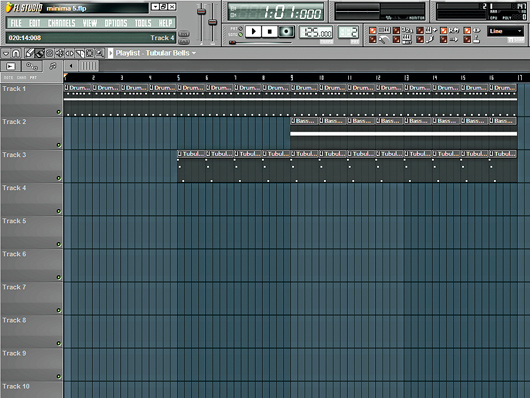Arm the record button
Image resolution: width=530 pixels, height=398 pixels.
286,31
